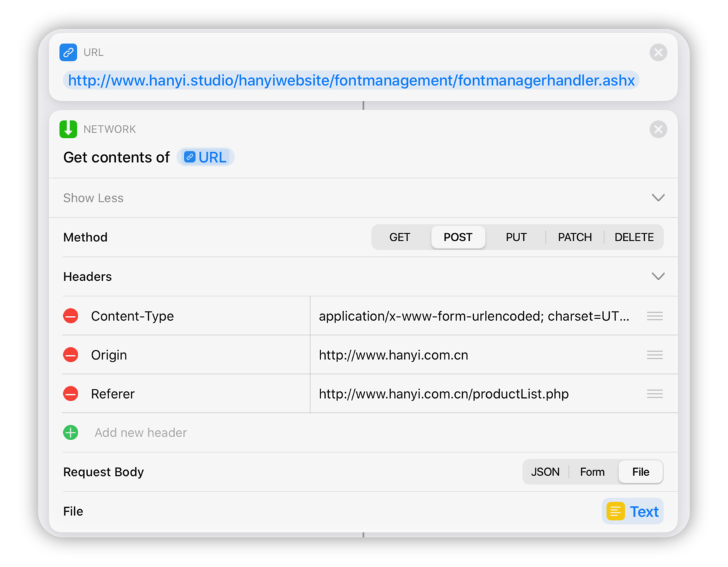Tap the Text variable for File

pos(633,512)
